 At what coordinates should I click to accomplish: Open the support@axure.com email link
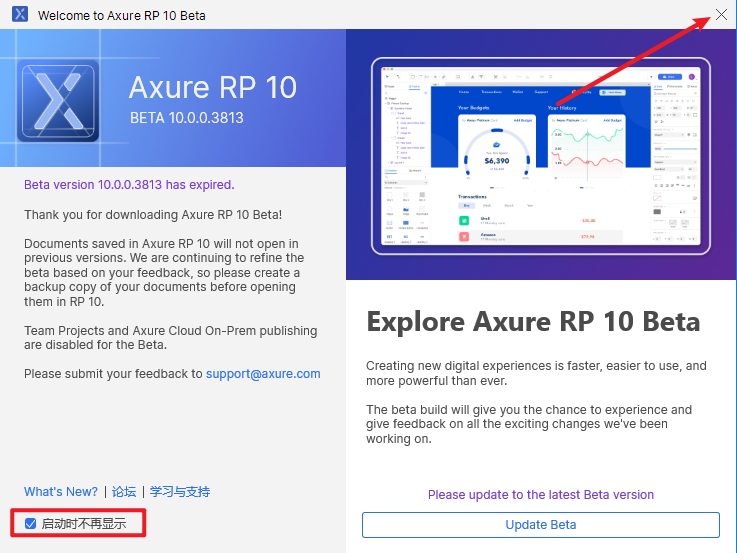coord(263,374)
